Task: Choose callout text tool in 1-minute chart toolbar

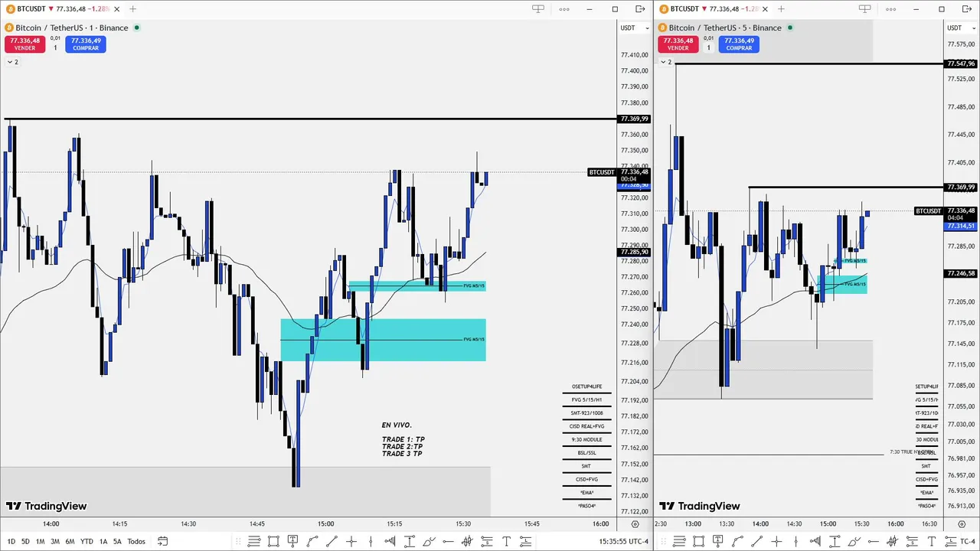Action: click(292, 541)
